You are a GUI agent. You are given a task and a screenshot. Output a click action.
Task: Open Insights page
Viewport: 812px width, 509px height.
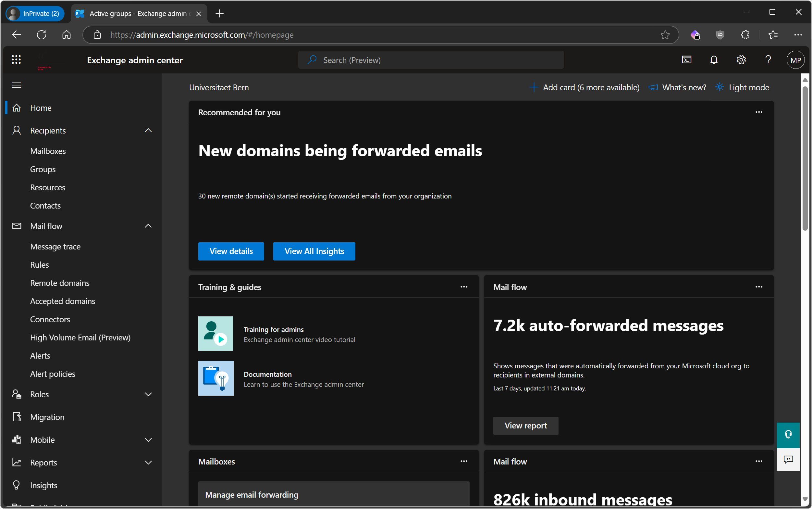coord(44,485)
